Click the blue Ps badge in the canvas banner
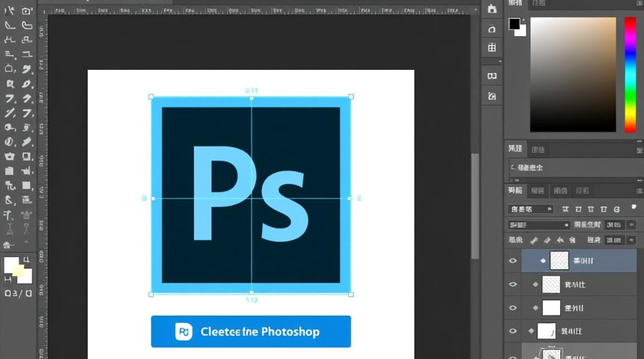The height and width of the screenshot is (359, 644). point(184,331)
